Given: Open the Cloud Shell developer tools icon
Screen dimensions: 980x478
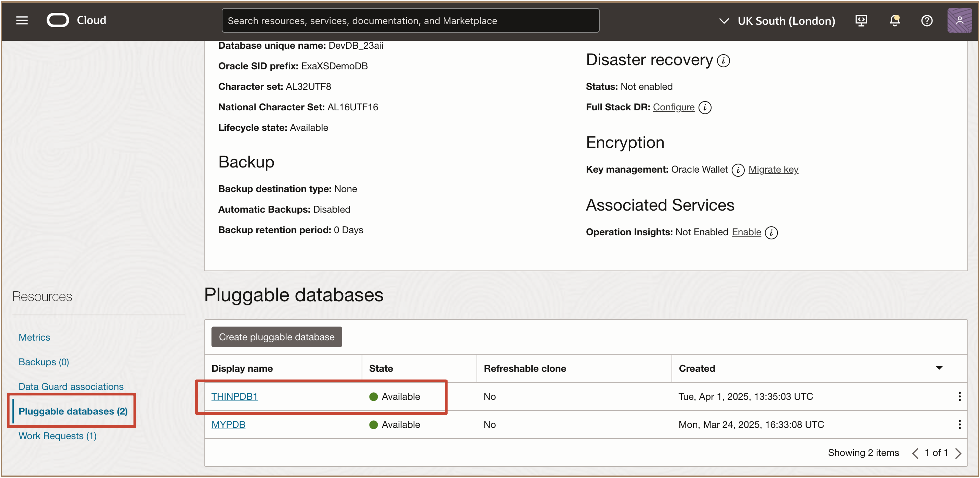Looking at the screenshot, I should tap(861, 20).
